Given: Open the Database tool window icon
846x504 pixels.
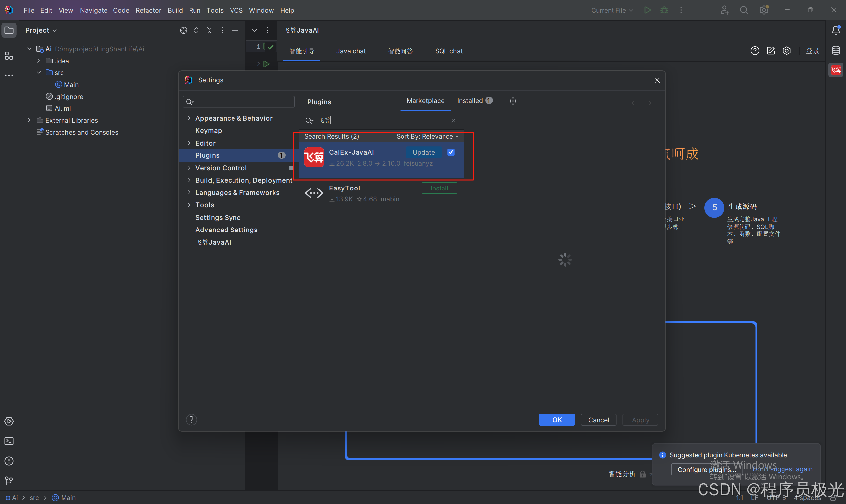Looking at the screenshot, I should 836,51.
